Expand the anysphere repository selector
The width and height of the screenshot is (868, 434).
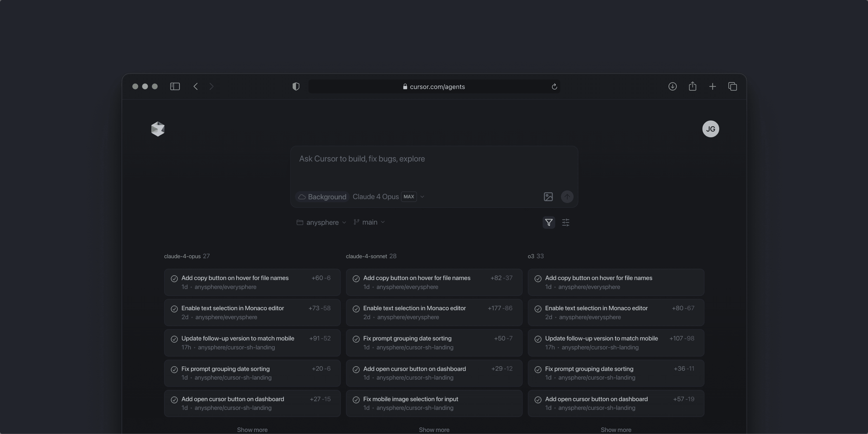321,222
